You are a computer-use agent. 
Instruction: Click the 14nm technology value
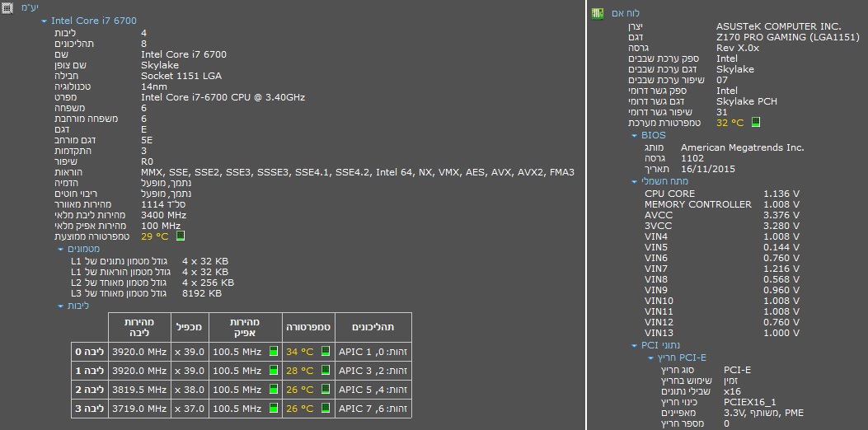pos(154,86)
